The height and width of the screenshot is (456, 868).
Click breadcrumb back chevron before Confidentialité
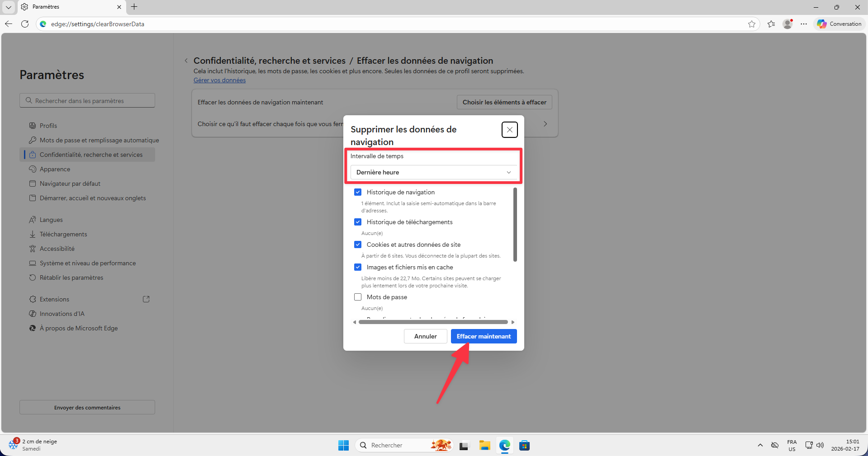click(x=186, y=61)
